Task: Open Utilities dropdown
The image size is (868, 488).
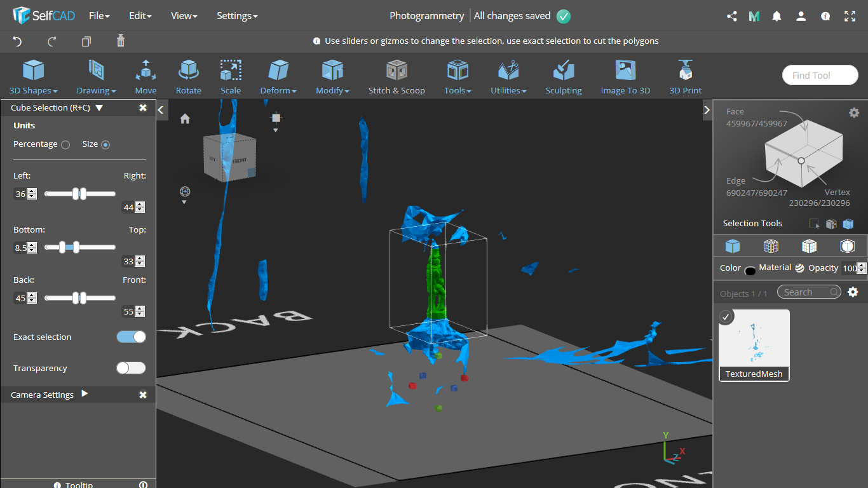Action: 508,77
